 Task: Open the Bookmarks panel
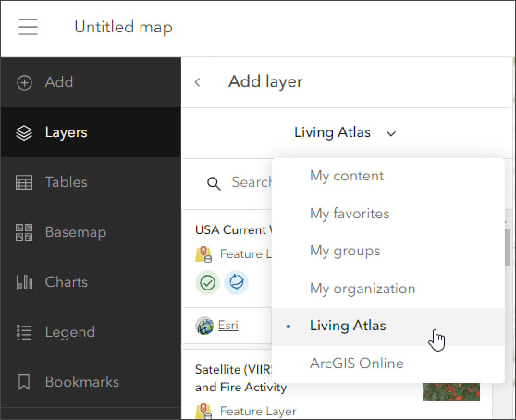tap(91, 382)
